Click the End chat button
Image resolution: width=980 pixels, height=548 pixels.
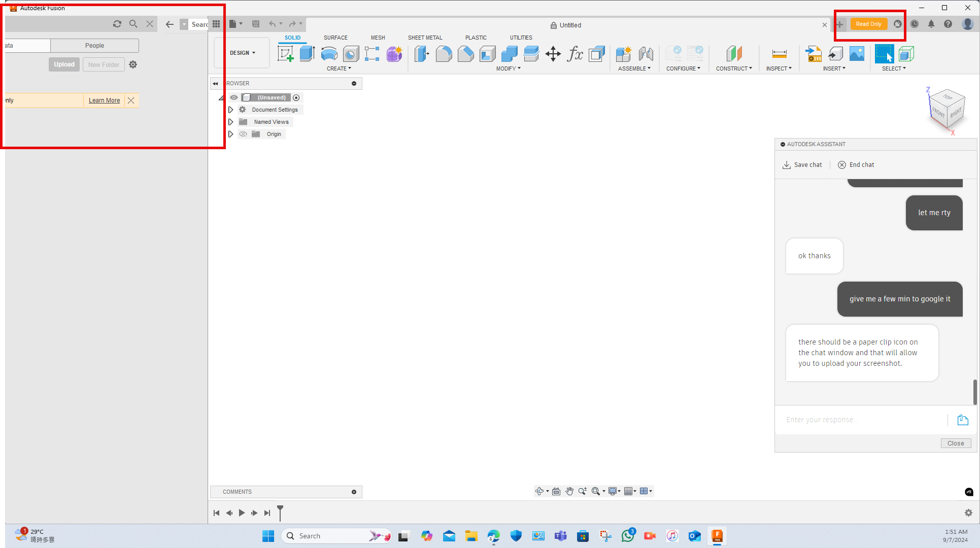coord(856,165)
